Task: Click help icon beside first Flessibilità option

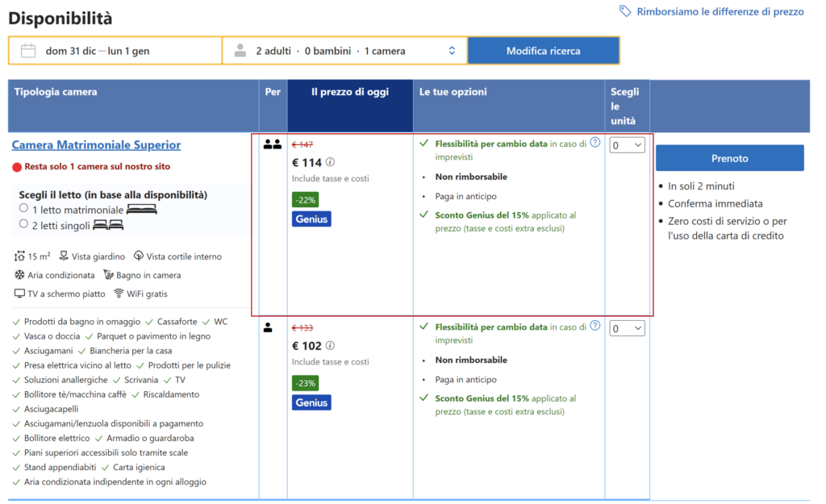Action: click(x=595, y=143)
